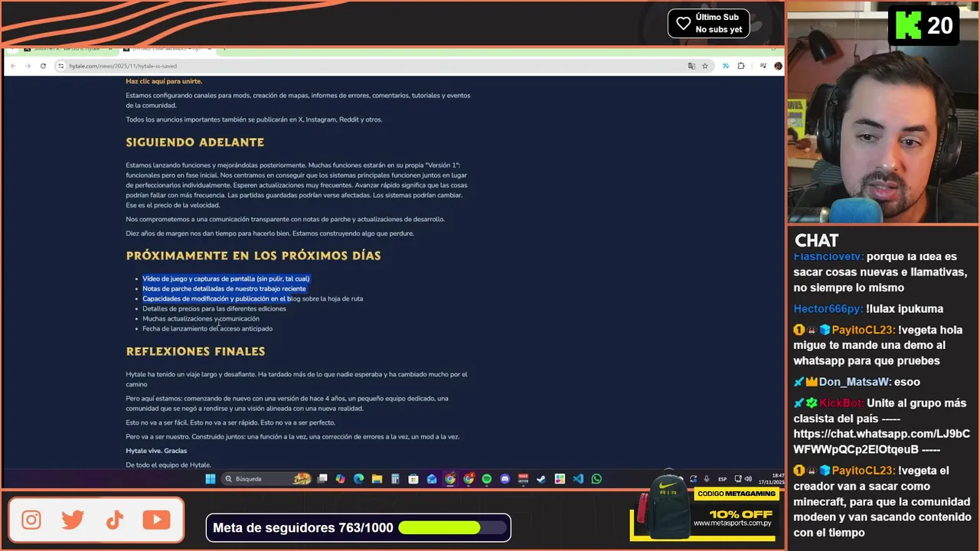Open Visual Studio Code from the taskbar
Image resolution: width=980 pixels, height=551 pixels.
[x=578, y=479]
